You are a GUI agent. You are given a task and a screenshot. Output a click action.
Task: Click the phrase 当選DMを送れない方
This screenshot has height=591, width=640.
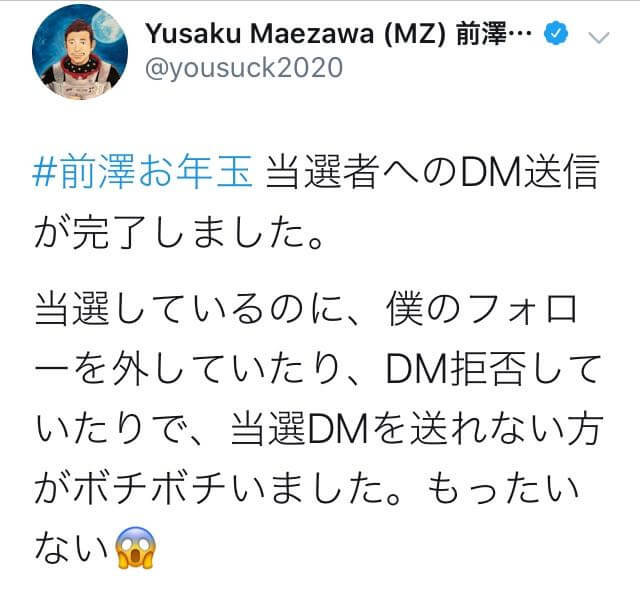pos(418,430)
